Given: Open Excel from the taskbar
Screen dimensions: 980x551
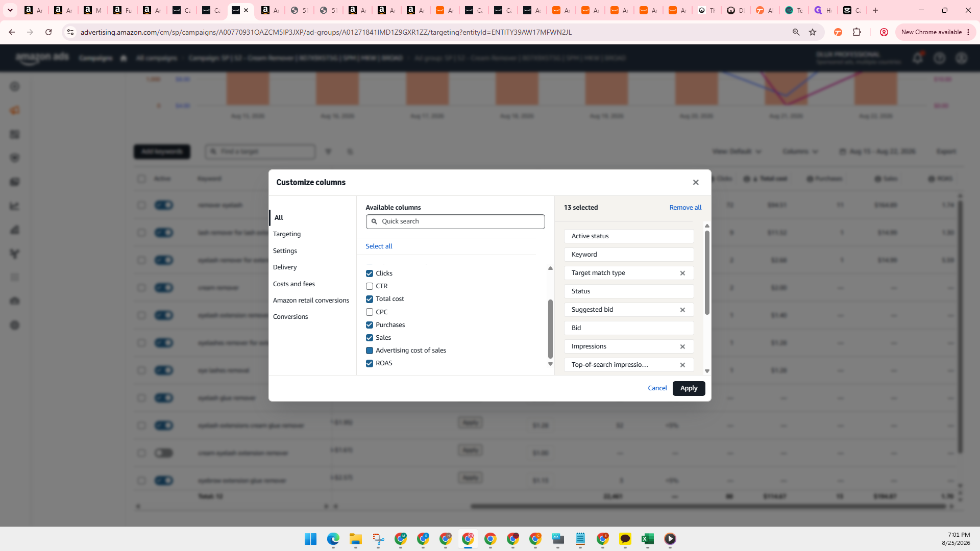Looking at the screenshot, I should point(648,539).
